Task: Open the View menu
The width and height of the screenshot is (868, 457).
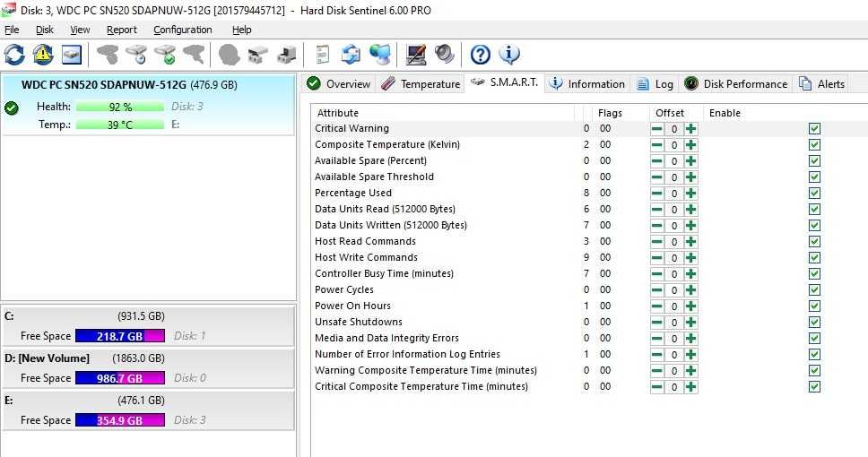Action: (80, 30)
